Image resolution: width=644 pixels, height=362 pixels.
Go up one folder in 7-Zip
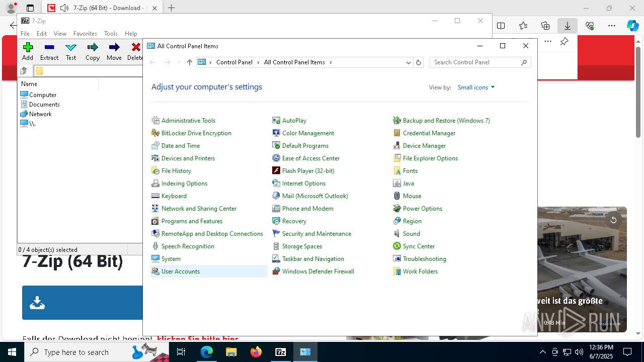(x=24, y=71)
